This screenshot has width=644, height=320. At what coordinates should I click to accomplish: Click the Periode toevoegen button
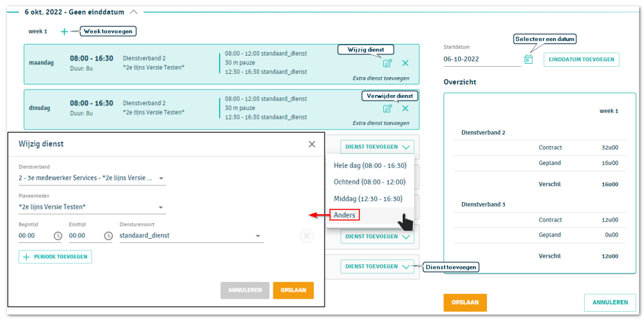55,257
